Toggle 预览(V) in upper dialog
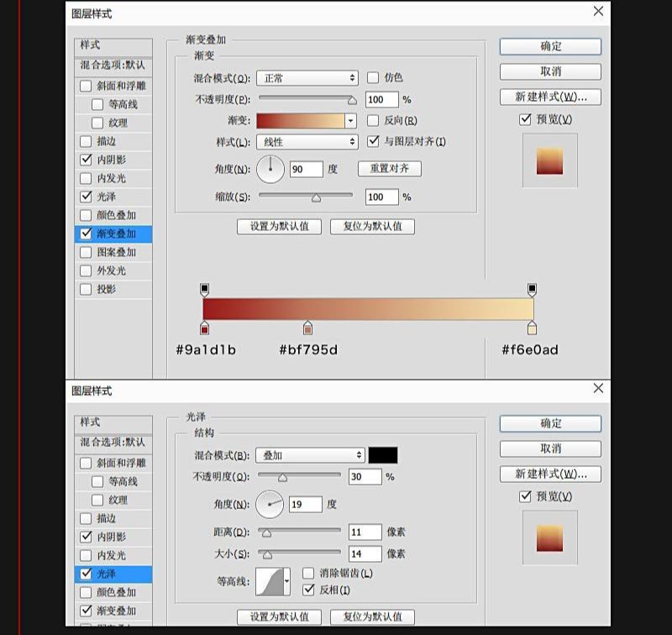672x635 pixels. 525,119
